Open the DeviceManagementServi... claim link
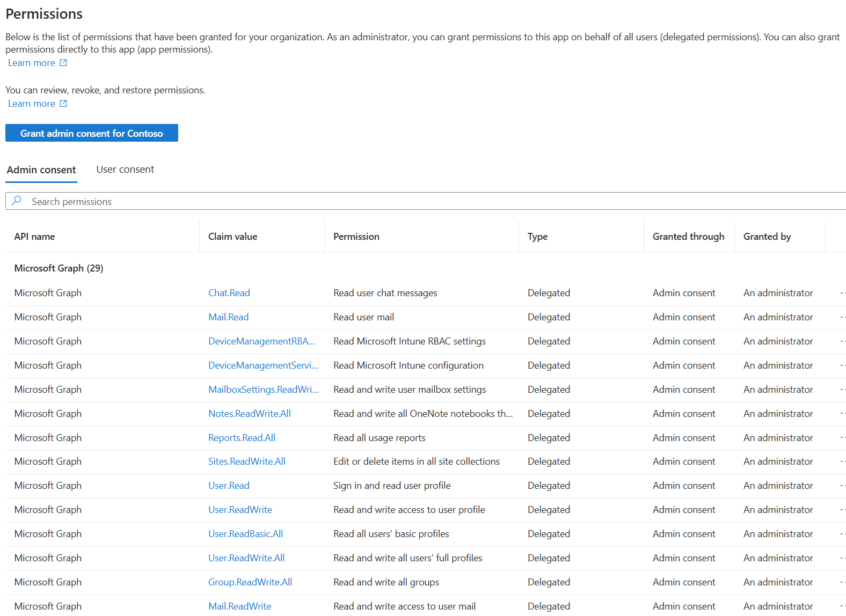This screenshot has height=616, width=846. [264, 365]
